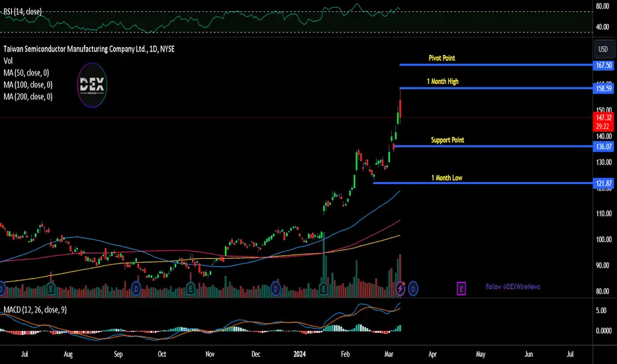The width and height of the screenshot is (617, 364).
Task: Click the Sep label on time axis
Action: (118, 354)
